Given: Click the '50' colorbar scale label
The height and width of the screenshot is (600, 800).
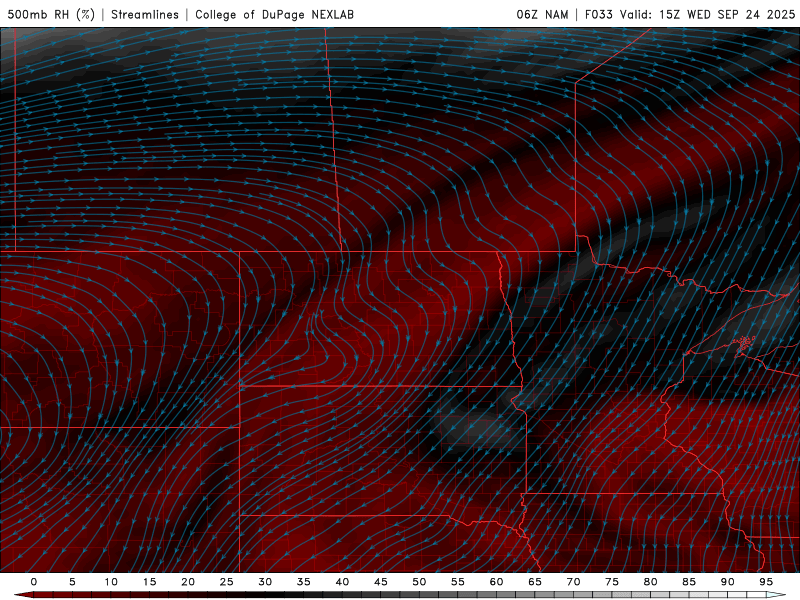Looking at the screenshot, I should [419, 582].
